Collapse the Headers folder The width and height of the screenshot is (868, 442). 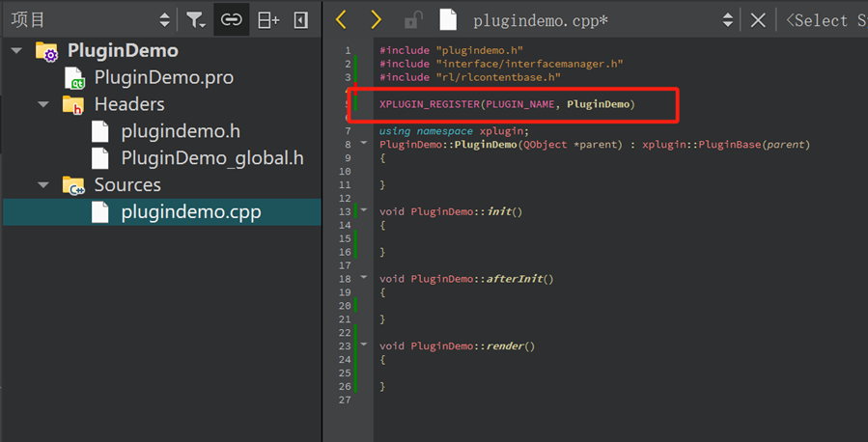click(x=43, y=104)
